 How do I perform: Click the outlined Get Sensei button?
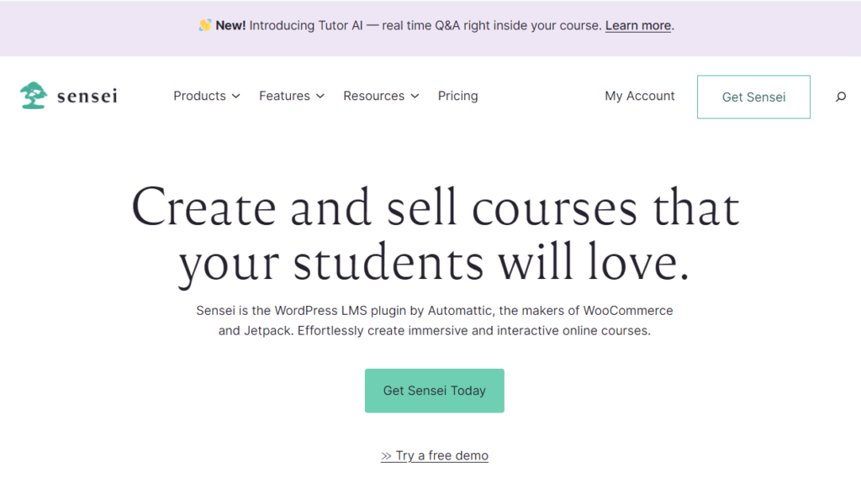pos(753,97)
